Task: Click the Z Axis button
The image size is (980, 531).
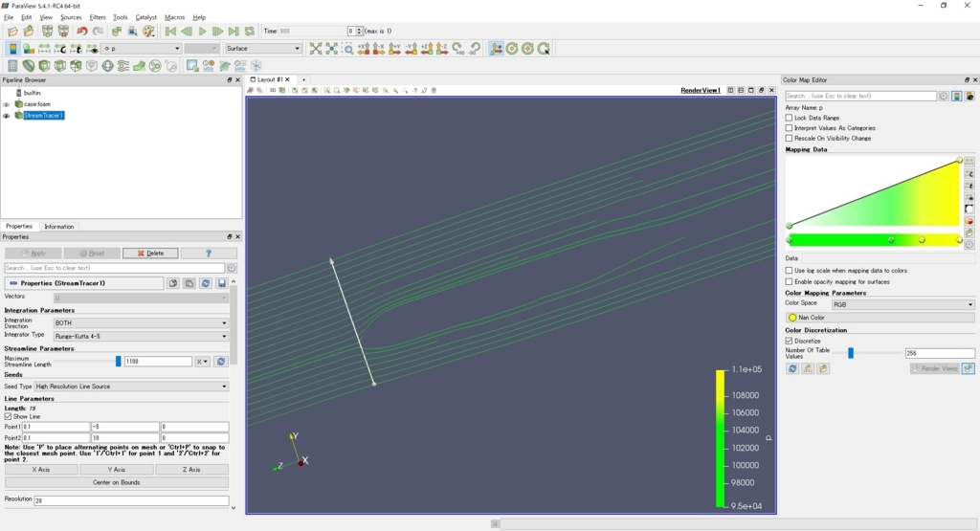Action: 191,470
